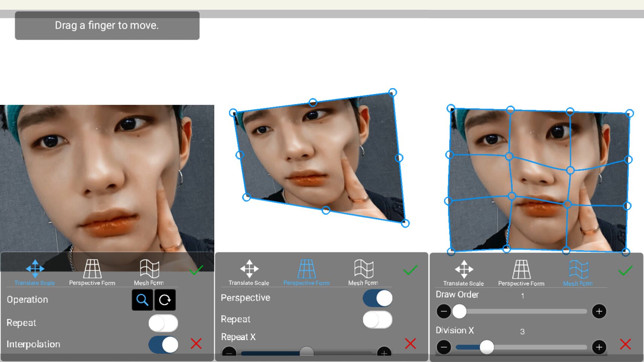Choose the rotate Operation button

click(x=165, y=300)
